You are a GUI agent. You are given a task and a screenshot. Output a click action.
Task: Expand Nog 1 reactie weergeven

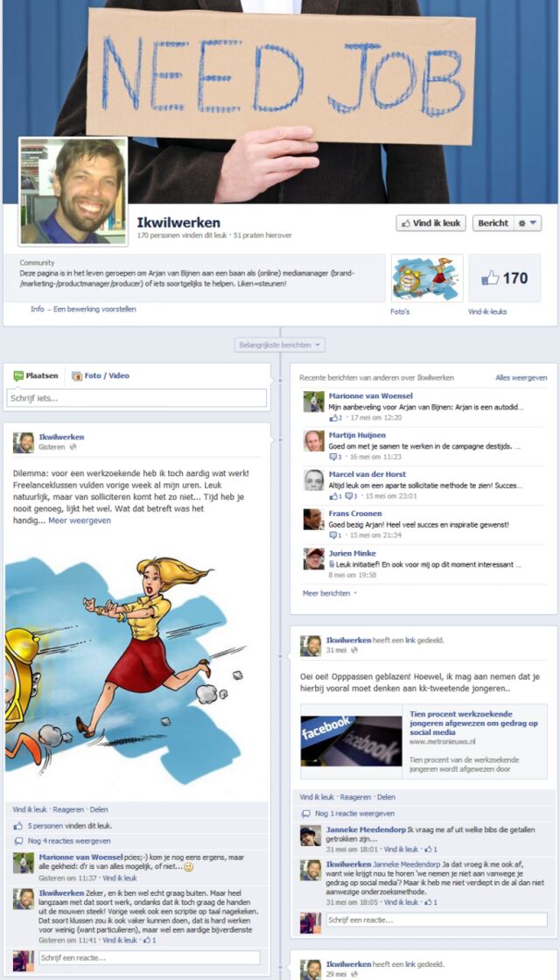(355, 814)
